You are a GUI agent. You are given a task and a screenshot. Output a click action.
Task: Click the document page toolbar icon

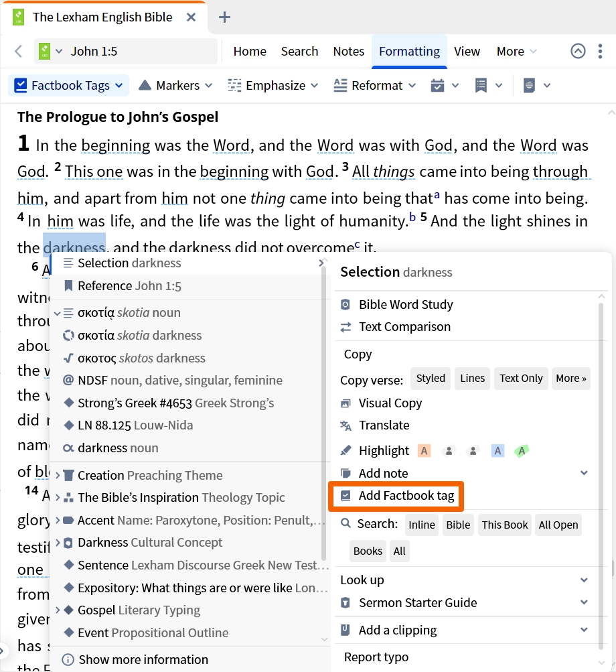(x=529, y=85)
